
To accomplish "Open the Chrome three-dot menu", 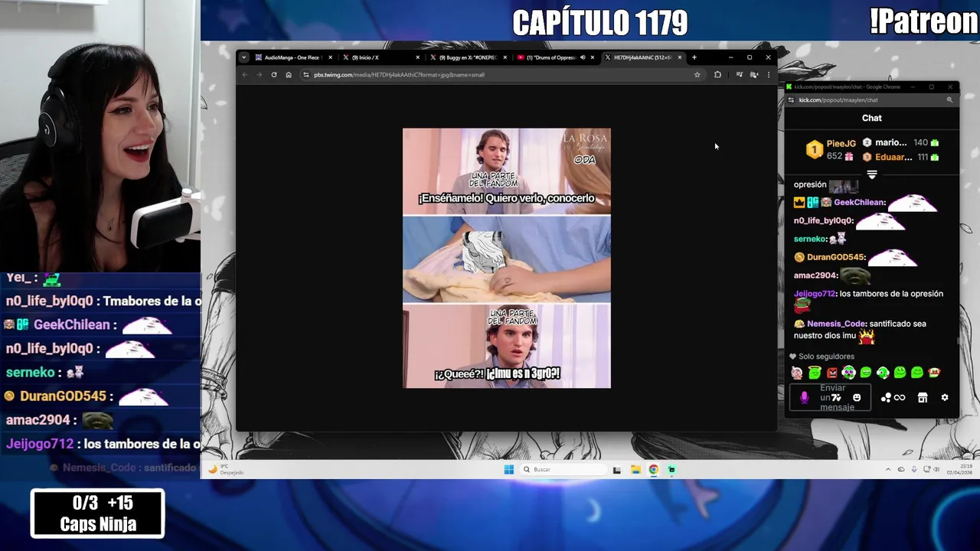I will click(769, 75).
